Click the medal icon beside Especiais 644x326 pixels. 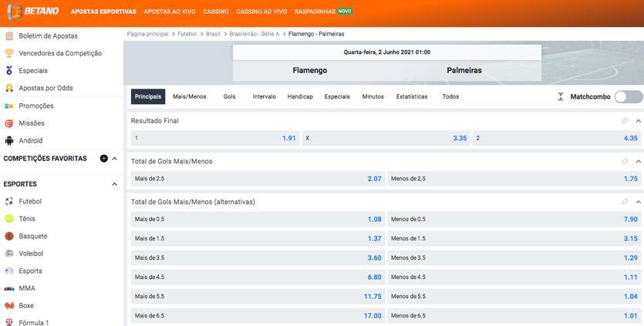point(9,71)
